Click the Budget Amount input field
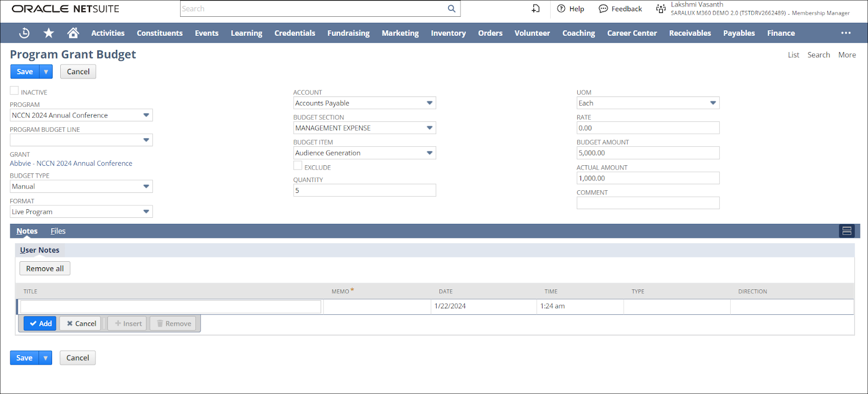868x394 pixels. tap(647, 153)
